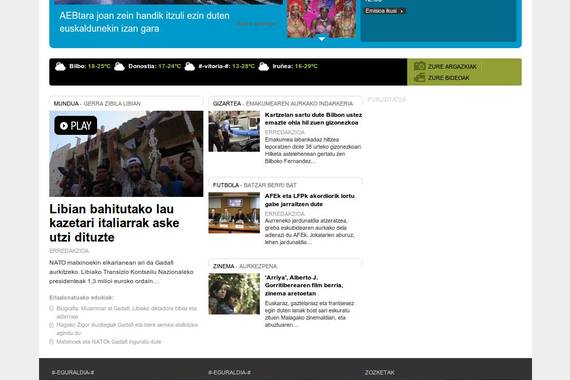Open the MUNDUA section label
This screenshot has height=380, width=570.
[66, 104]
